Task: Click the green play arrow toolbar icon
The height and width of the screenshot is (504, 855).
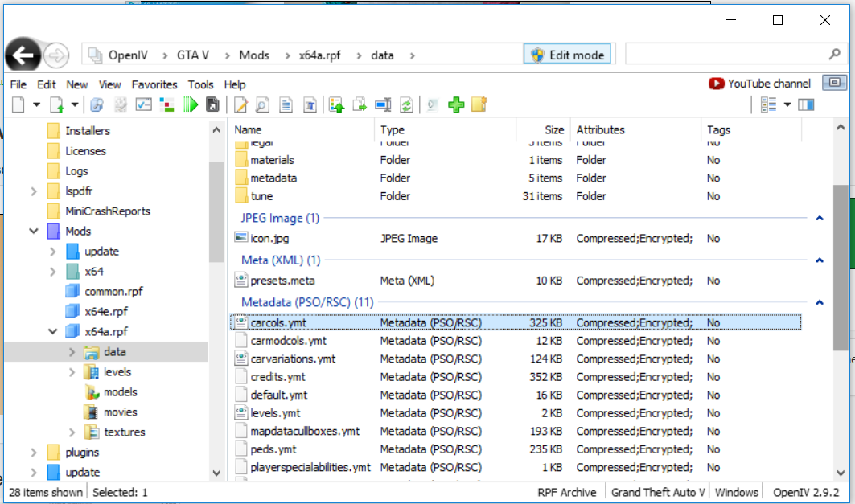Action: coord(191,104)
